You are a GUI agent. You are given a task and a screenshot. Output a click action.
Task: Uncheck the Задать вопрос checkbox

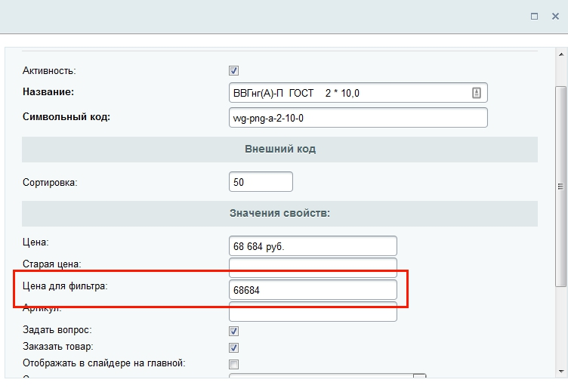(234, 331)
